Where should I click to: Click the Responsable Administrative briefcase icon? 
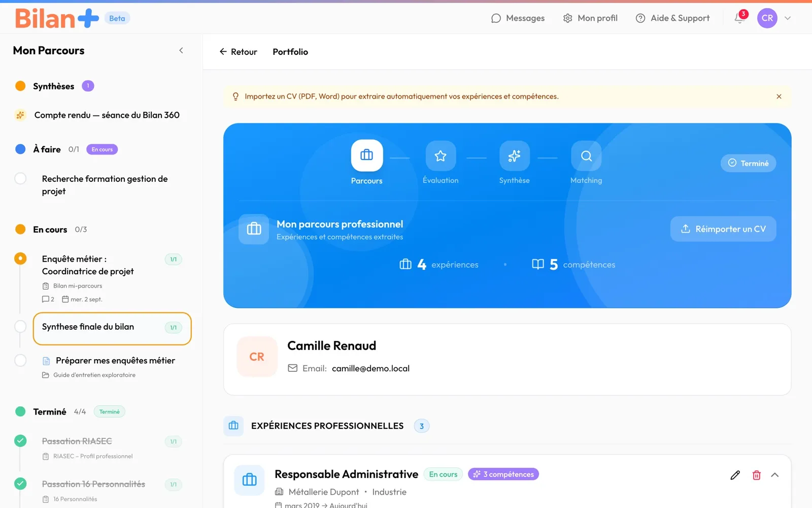[249, 480]
